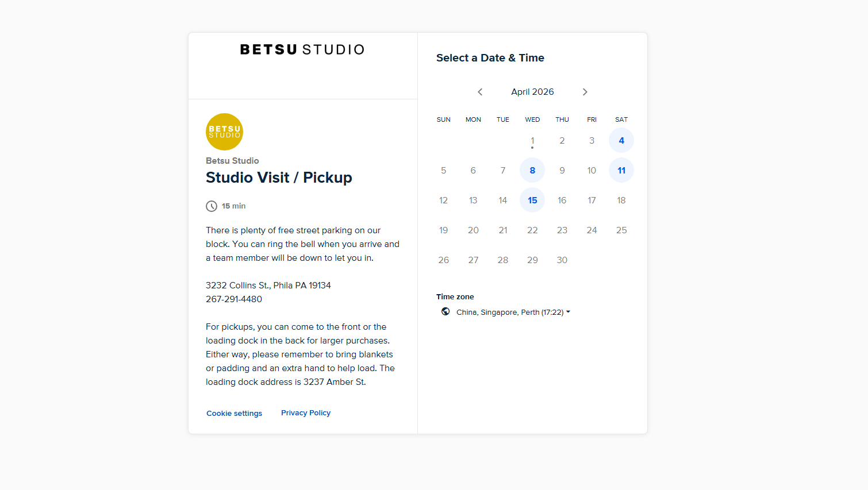Select April 15 as the date
This screenshot has height=490, width=868.
(x=532, y=200)
